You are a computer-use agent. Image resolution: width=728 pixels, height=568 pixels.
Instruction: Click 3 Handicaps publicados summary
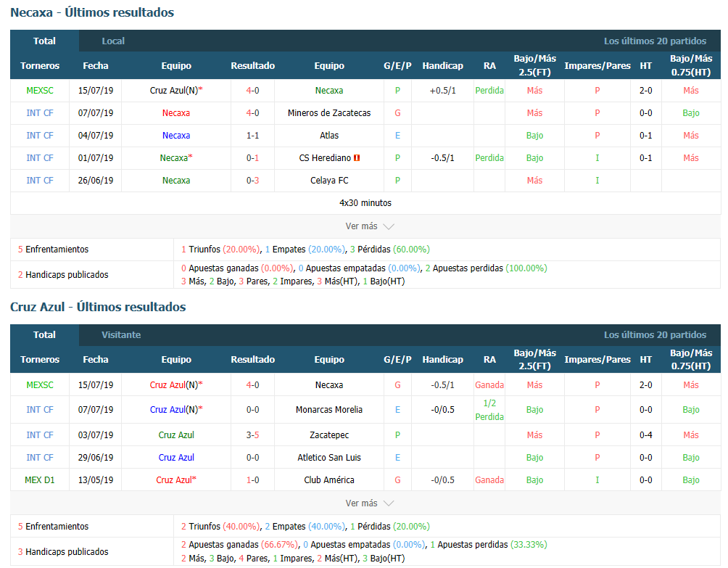coord(63,552)
